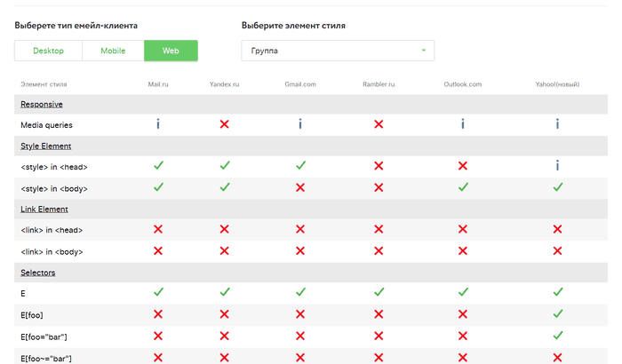Click the green check for style in body under Outlook.com
The image size is (622, 364).
(462, 187)
